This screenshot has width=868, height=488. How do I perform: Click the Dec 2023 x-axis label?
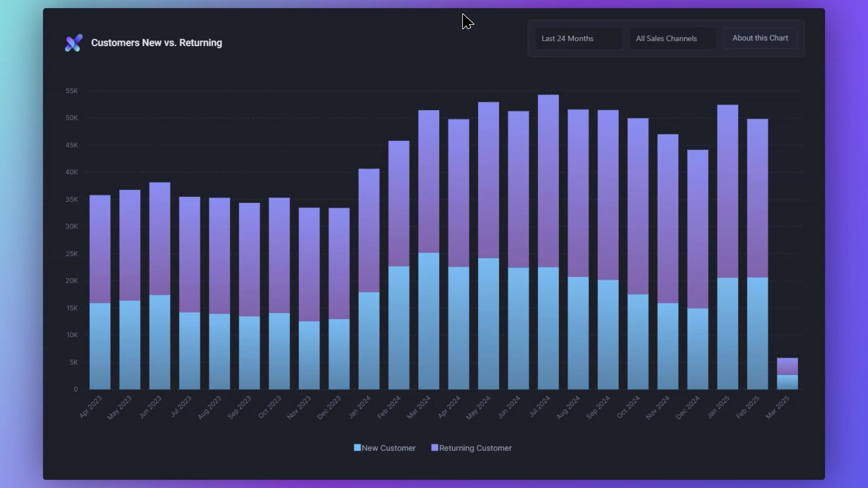329,408
